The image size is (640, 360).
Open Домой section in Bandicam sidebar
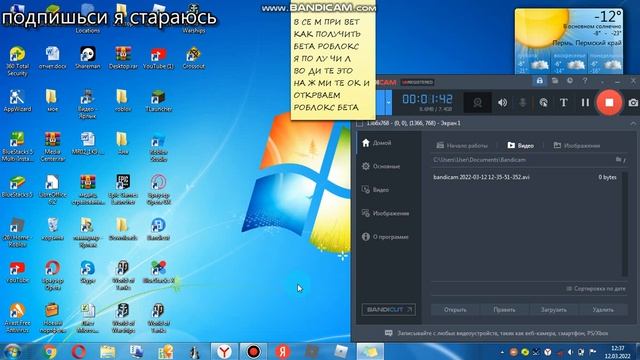(376, 143)
